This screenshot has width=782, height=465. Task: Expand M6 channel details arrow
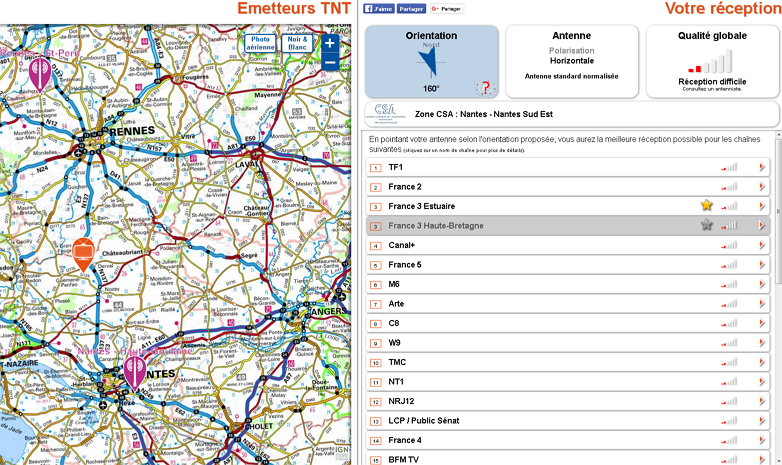click(762, 284)
